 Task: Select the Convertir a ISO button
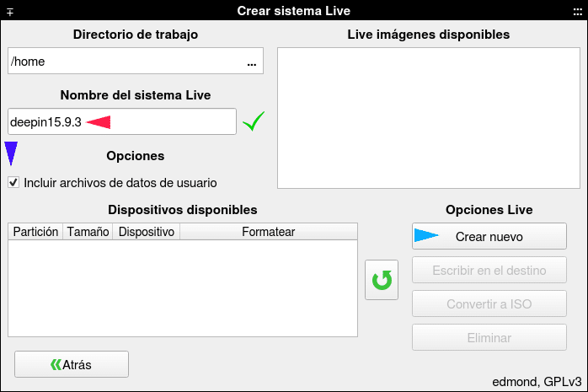coord(489,303)
